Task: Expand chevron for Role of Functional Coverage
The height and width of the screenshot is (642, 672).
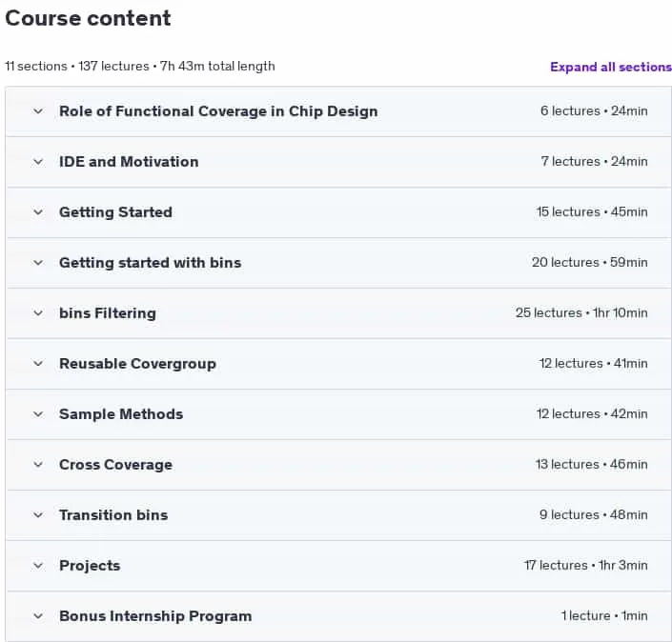Action: point(38,111)
